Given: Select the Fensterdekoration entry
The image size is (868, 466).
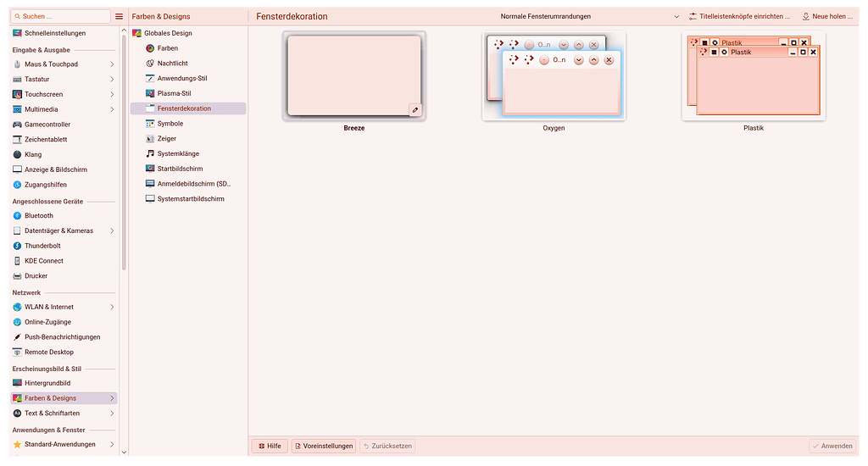Looking at the screenshot, I should (188, 108).
